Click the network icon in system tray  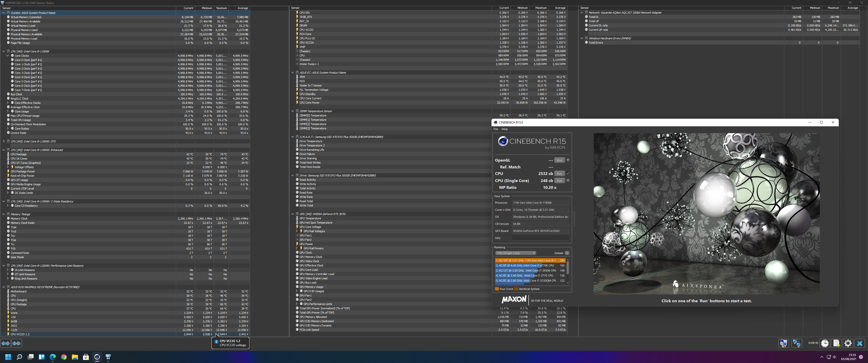[829, 357]
